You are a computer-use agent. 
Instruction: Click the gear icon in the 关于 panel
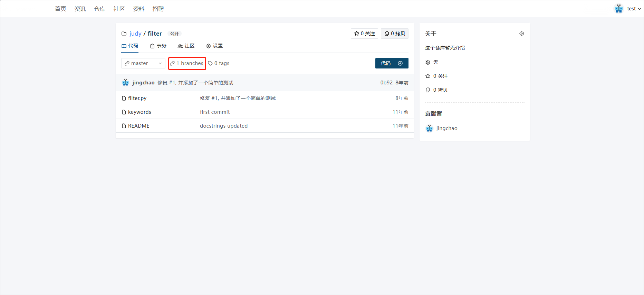tap(521, 34)
